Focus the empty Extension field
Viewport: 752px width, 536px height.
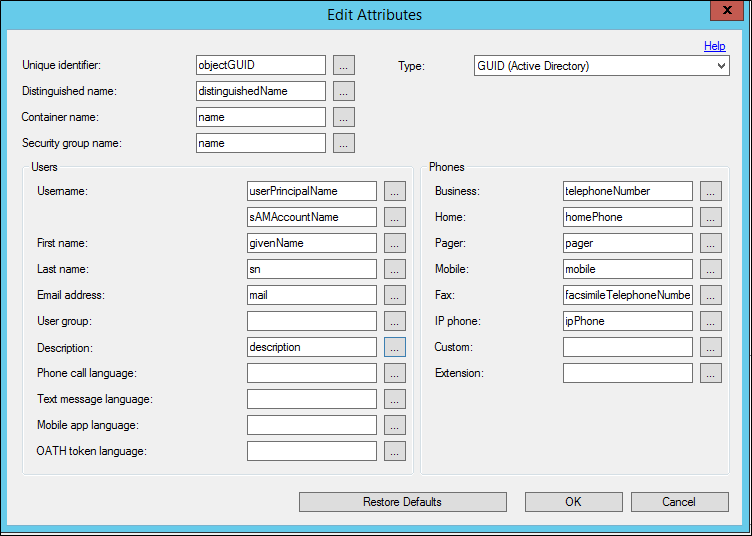pyautogui.click(x=628, y=373)
